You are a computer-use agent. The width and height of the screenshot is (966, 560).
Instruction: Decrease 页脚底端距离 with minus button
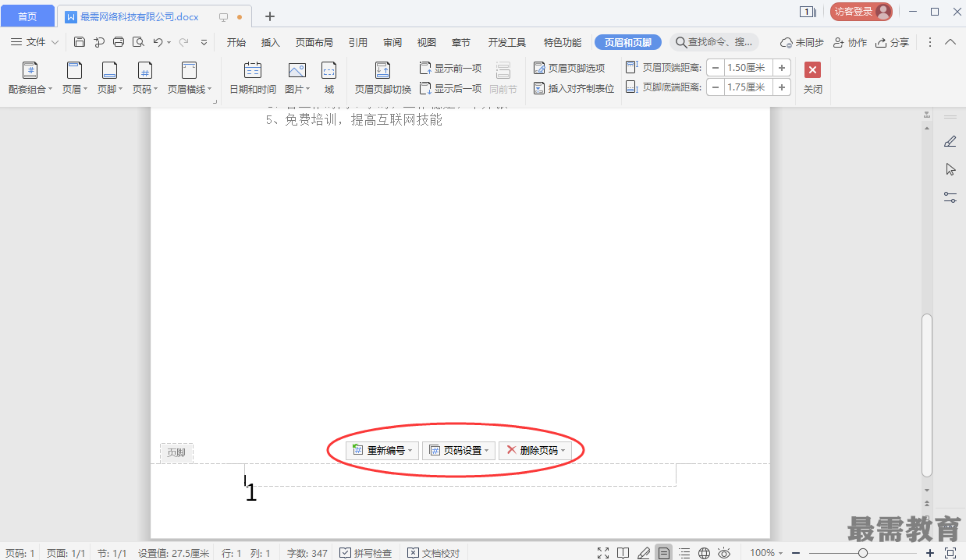(x=716, y=87)
